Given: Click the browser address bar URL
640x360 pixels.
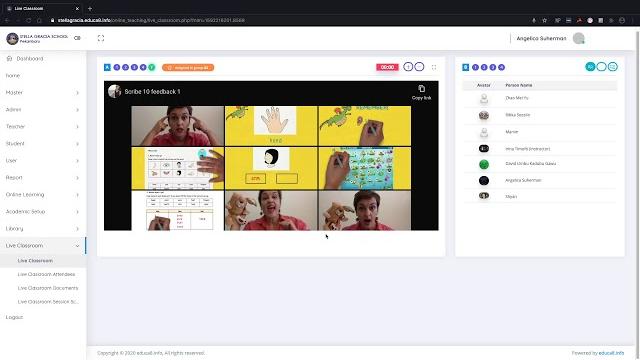Looking at the screenshot, I should click(x=151, y=20).
